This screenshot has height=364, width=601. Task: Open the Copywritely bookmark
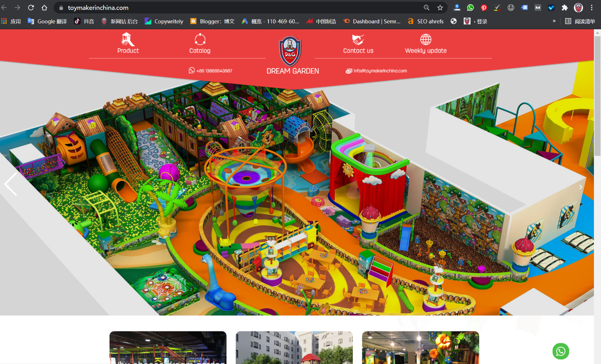pos(164,21)
